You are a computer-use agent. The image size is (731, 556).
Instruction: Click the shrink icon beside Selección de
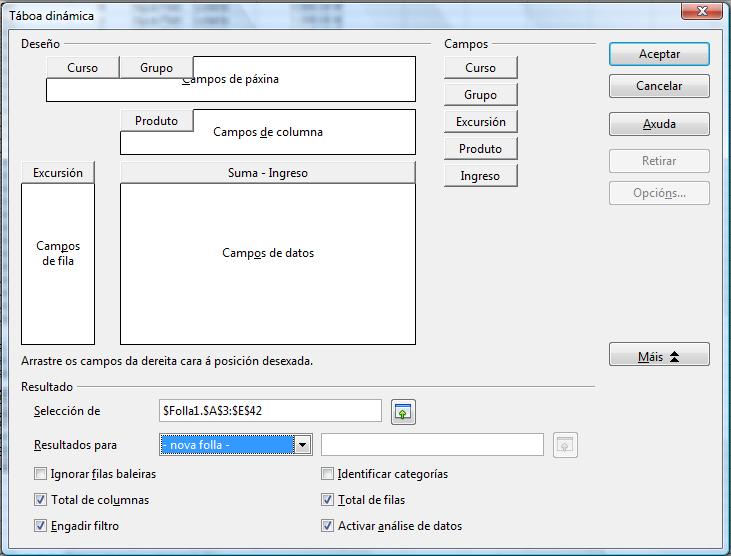(403, 411)
